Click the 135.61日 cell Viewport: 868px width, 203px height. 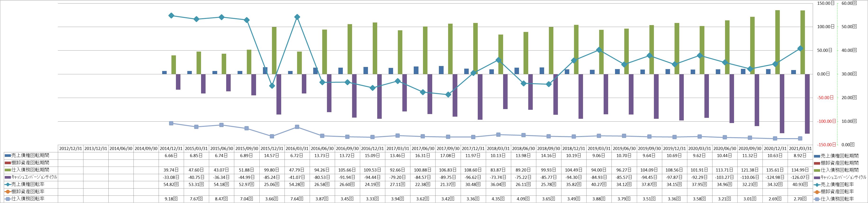775,170
